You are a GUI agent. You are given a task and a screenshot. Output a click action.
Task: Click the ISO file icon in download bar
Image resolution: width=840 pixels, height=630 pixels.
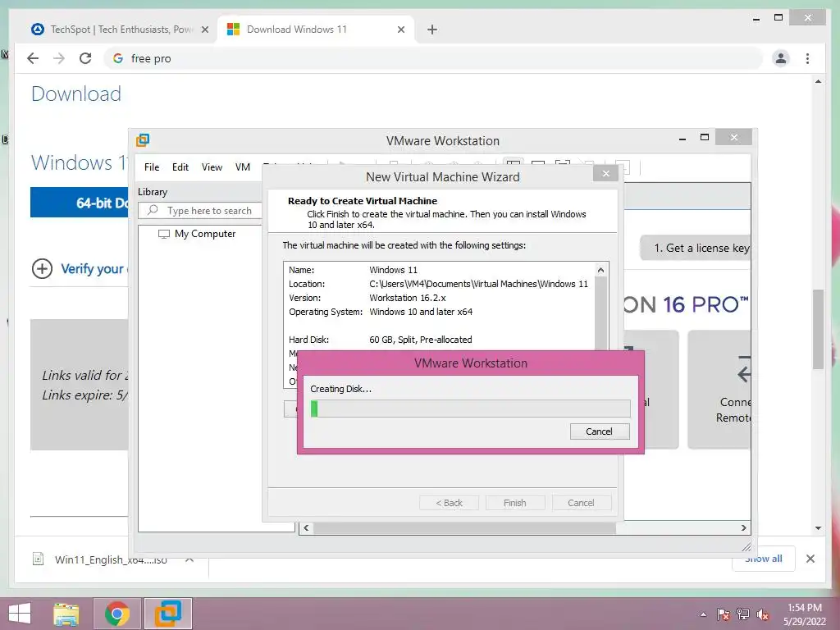(x=38, y=559)
